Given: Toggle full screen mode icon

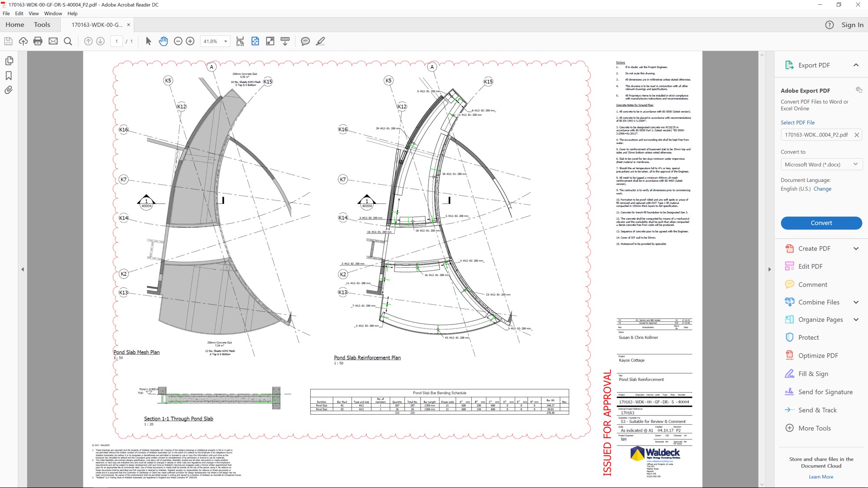Looking at the screenshot, I should point(270,41).
